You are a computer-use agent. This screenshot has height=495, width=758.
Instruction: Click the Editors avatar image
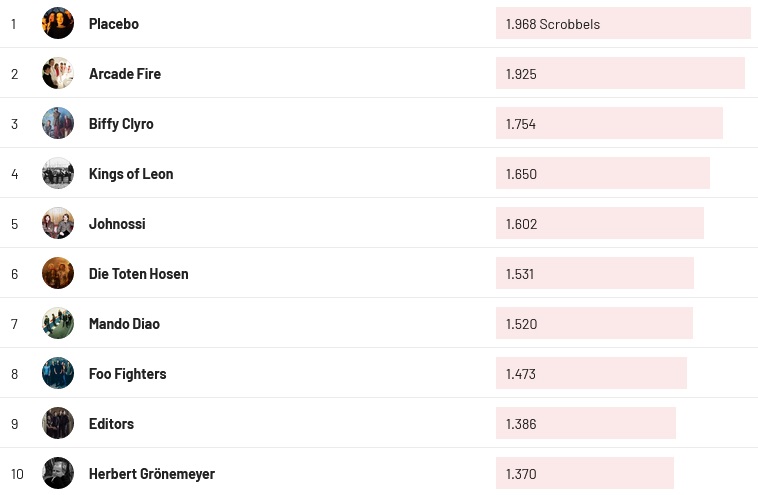click(58, 423)
